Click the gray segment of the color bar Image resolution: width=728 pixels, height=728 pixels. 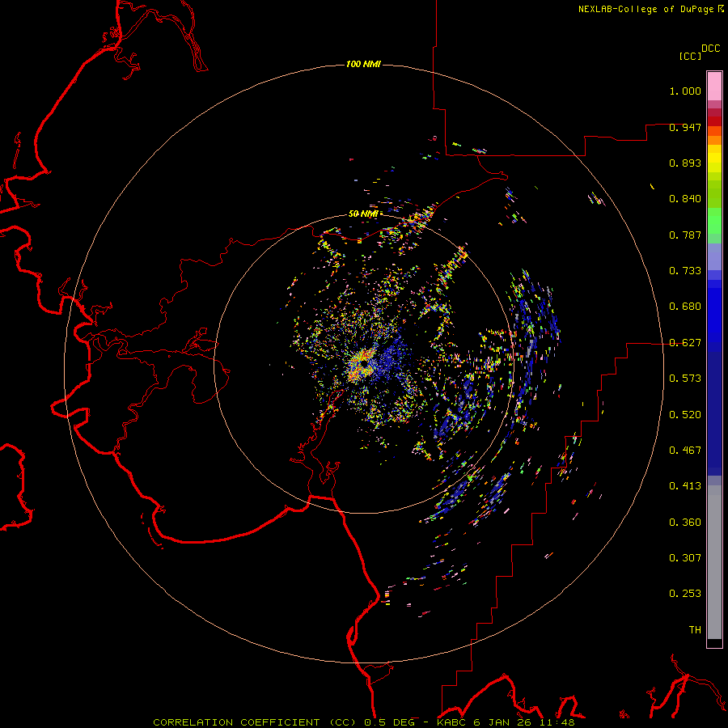tap(714, 562)
